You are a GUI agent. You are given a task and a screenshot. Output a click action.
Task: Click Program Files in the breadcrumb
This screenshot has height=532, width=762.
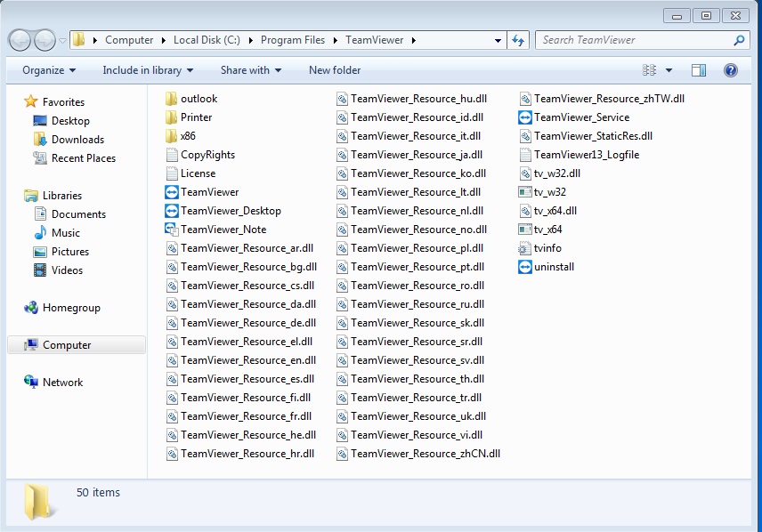(293, 40)
